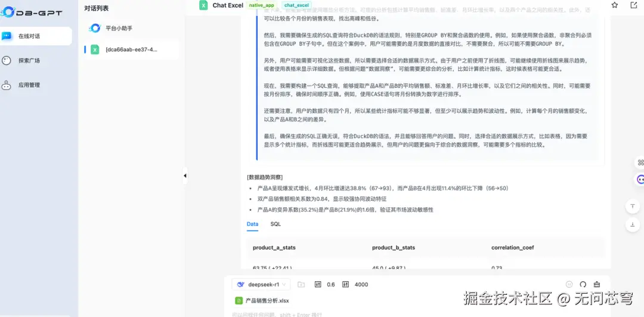The image size is (644, 317).
Task: Open the deepseek-r1 model dropdown
Action: (x=261, y=285)
